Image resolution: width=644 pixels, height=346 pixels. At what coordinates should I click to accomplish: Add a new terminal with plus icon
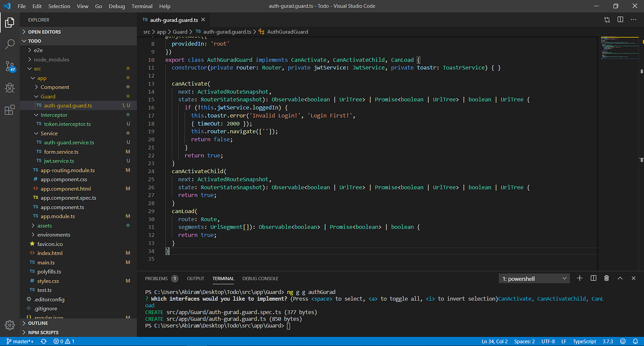(580, 278)
